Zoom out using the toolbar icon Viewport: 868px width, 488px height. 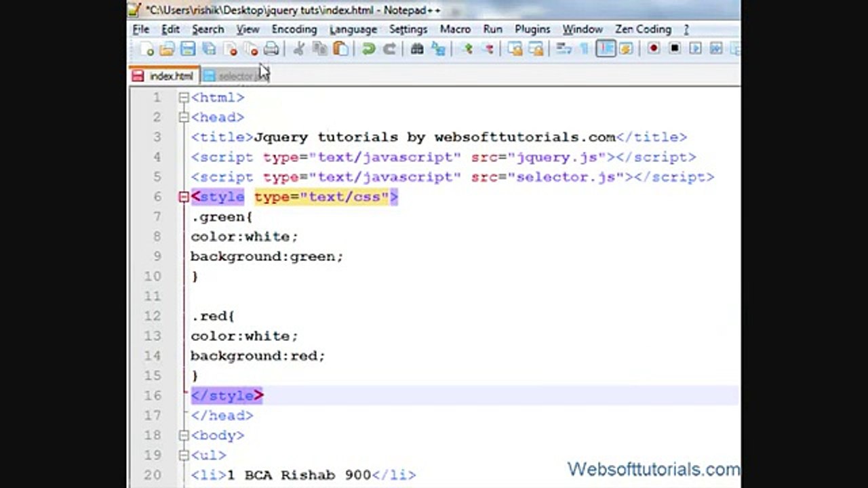tap(488, 49)
